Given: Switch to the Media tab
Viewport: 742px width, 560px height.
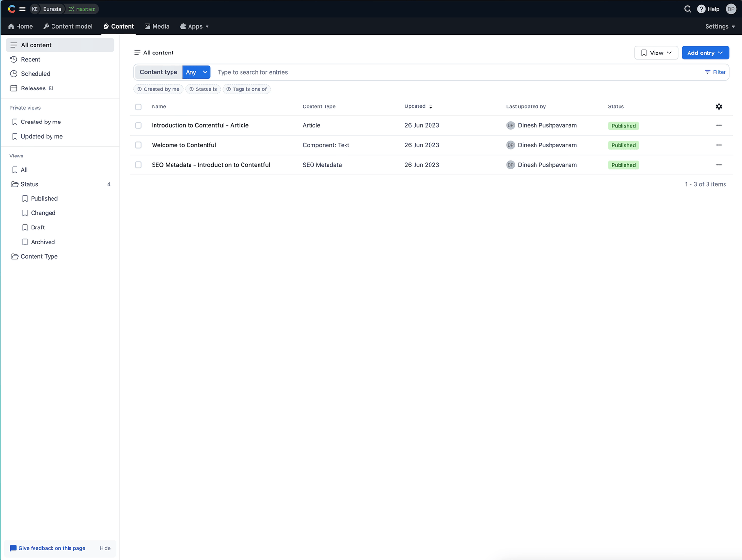Looking at the screenshot, I should pyautogui.click(x=157, y=27).
